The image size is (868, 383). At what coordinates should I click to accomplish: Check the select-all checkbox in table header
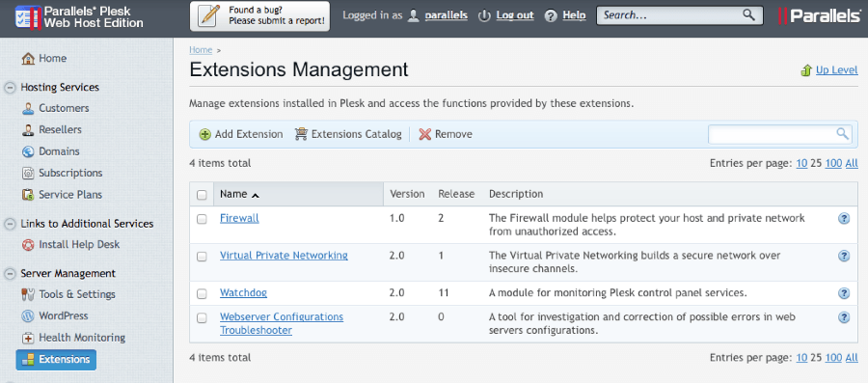pos(203,195)
